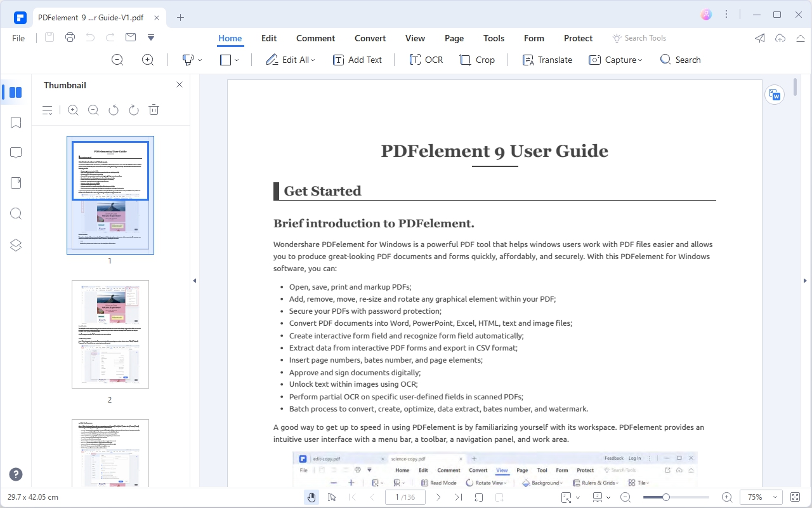Click the zoom slider in status bar
The image size is (812, 508).
point(676,497)
